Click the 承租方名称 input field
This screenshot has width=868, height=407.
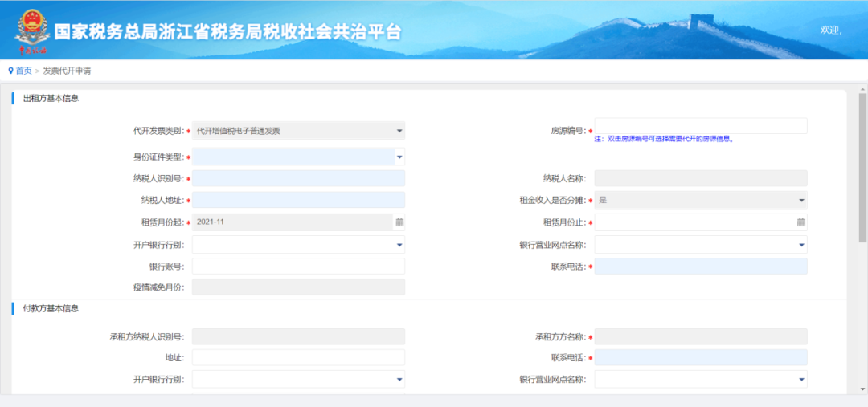coord(700,337)
